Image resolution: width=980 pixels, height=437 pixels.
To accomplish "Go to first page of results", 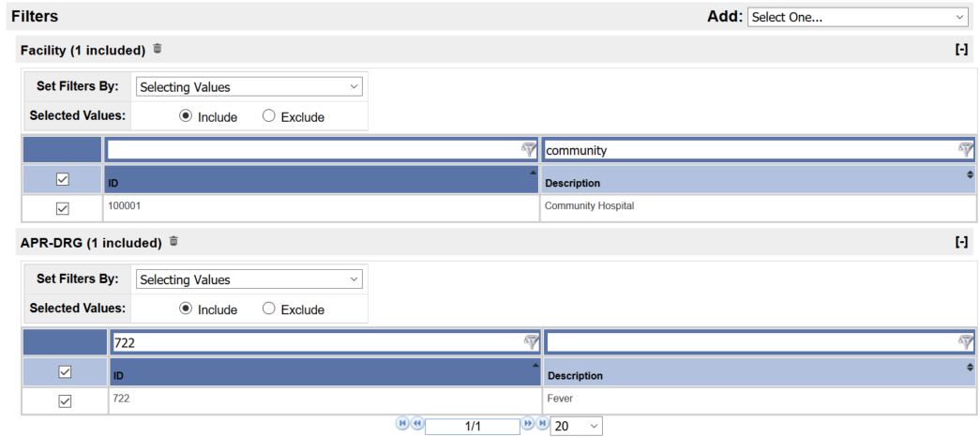I will [402, 424].
